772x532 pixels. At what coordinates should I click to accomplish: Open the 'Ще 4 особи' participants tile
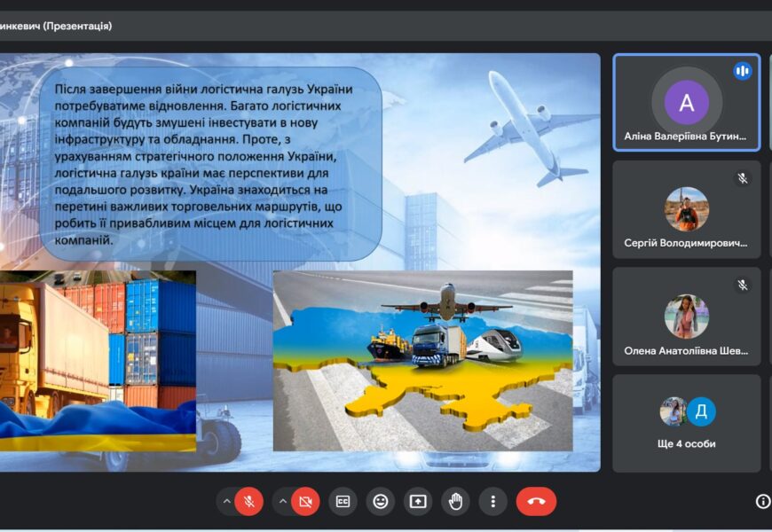686,423
